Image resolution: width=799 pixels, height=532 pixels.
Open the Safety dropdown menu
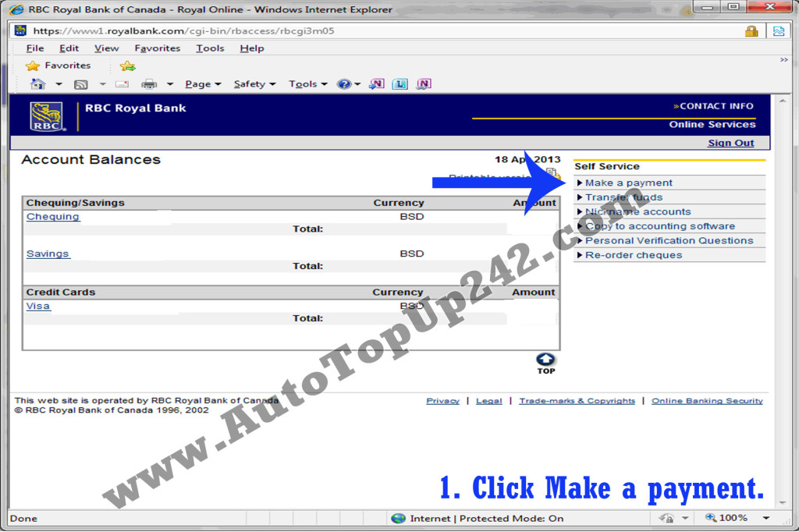254,84
